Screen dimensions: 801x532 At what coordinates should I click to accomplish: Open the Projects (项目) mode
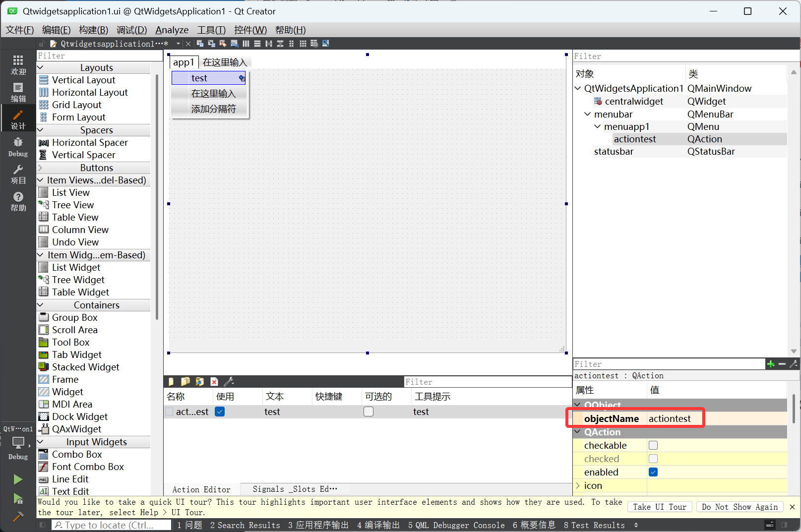point(18,174)
